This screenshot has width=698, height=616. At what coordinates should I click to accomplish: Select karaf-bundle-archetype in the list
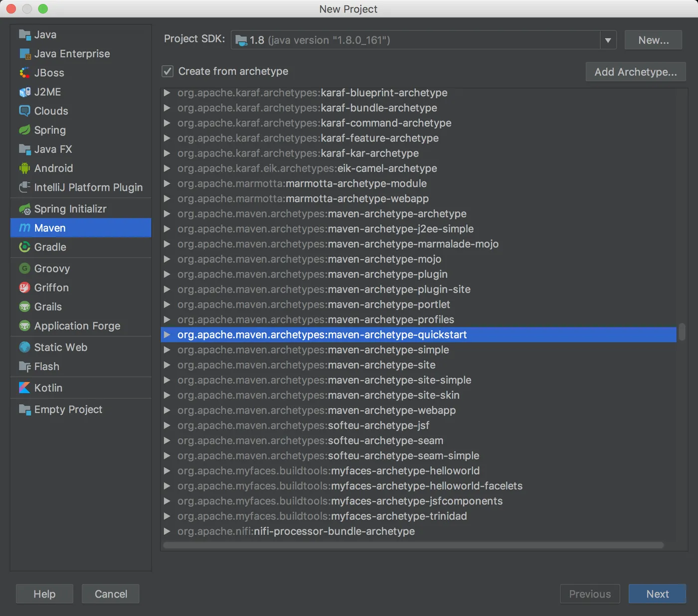coord(419,108)
